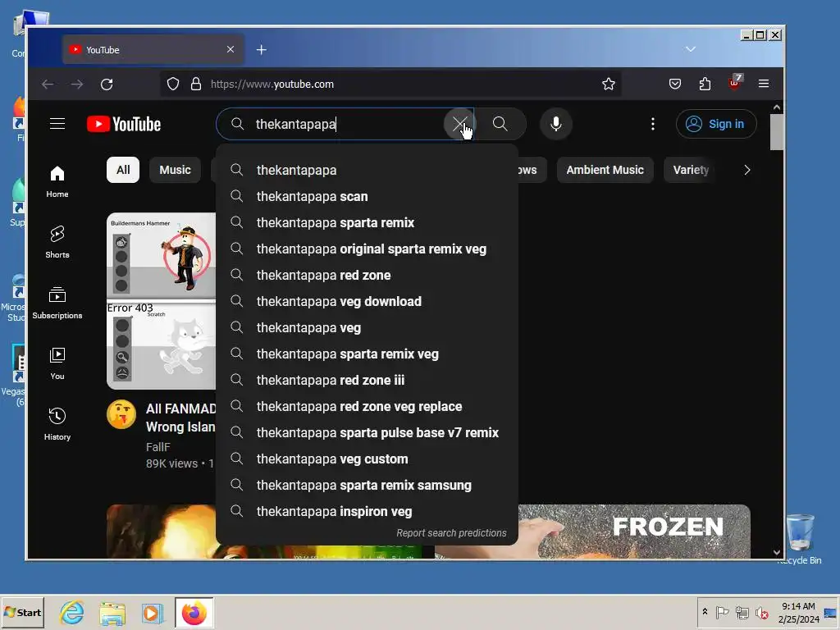
Task: Choose suggestion 'thekantapapa veg download'
Action: coord(367,302)
